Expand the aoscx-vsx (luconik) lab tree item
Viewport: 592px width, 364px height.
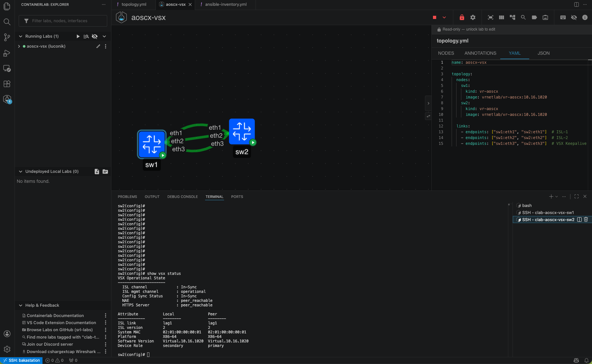[19, 46]
